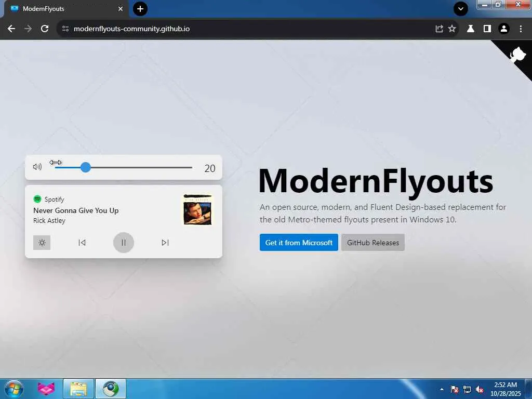Open GitHub Releases button
Viewport: 532px width, 399px height.
(x=373, y=243)
